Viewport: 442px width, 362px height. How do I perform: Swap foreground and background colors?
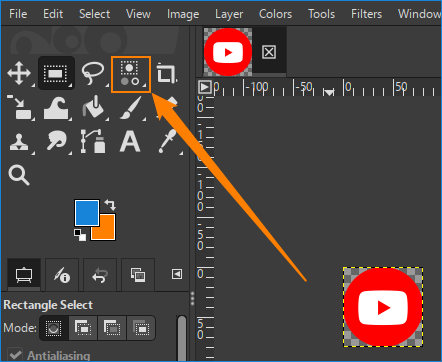pos(110,204)
